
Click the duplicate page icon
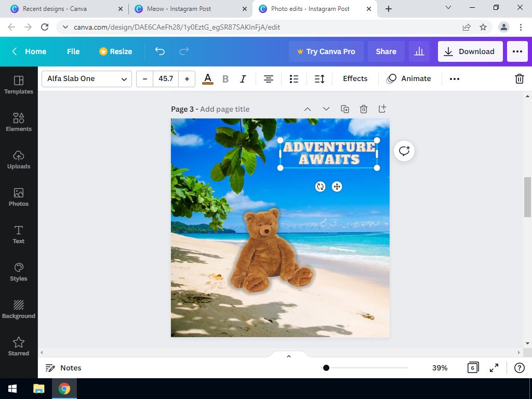(x=345, y=109)
